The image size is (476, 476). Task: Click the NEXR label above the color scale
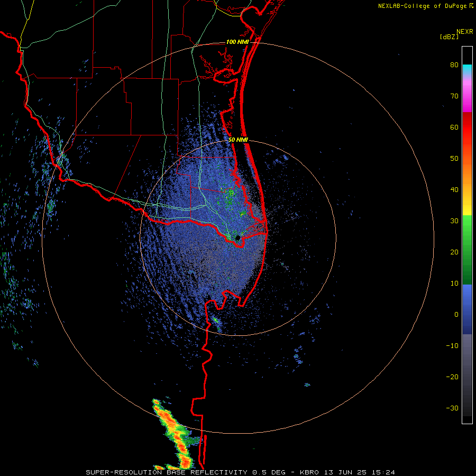click(x=464, y=32)
